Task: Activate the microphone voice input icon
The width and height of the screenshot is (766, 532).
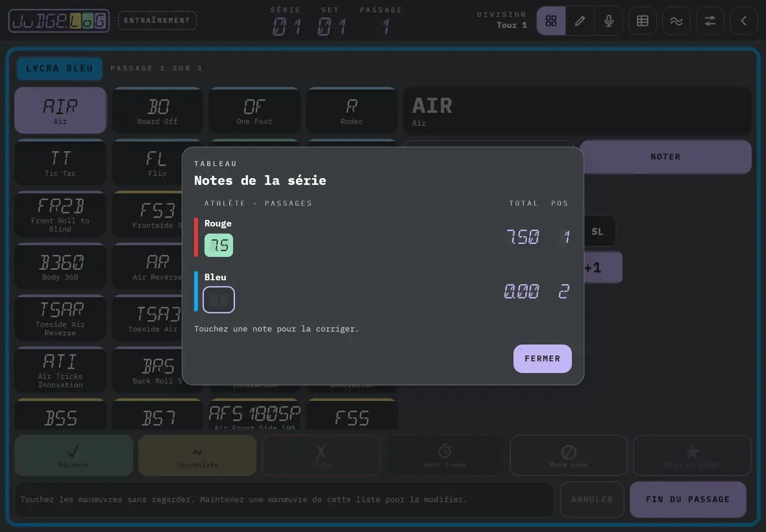Action: pos(609,21)
